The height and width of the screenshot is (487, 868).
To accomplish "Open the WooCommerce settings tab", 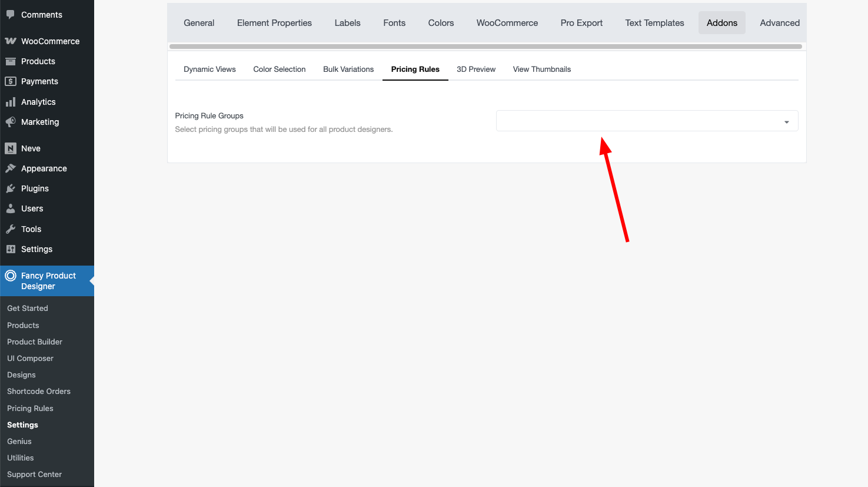I will coord(507,23).
